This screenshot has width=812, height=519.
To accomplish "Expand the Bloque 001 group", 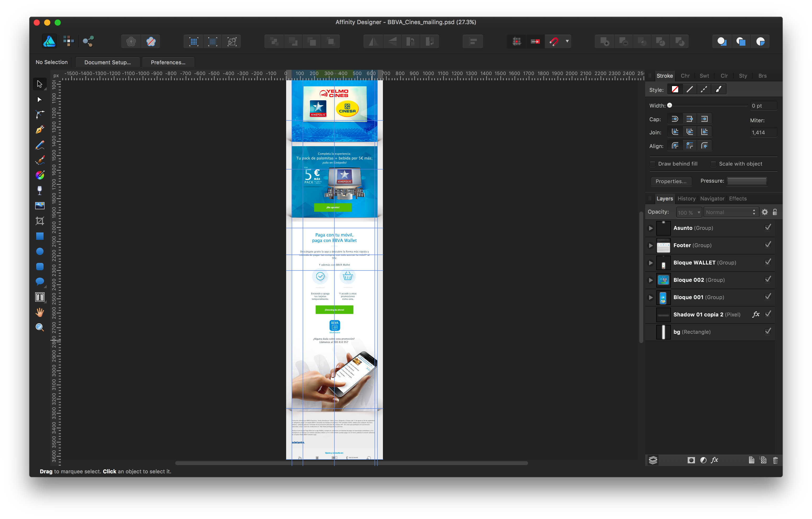I will click(x=651, y=297).
